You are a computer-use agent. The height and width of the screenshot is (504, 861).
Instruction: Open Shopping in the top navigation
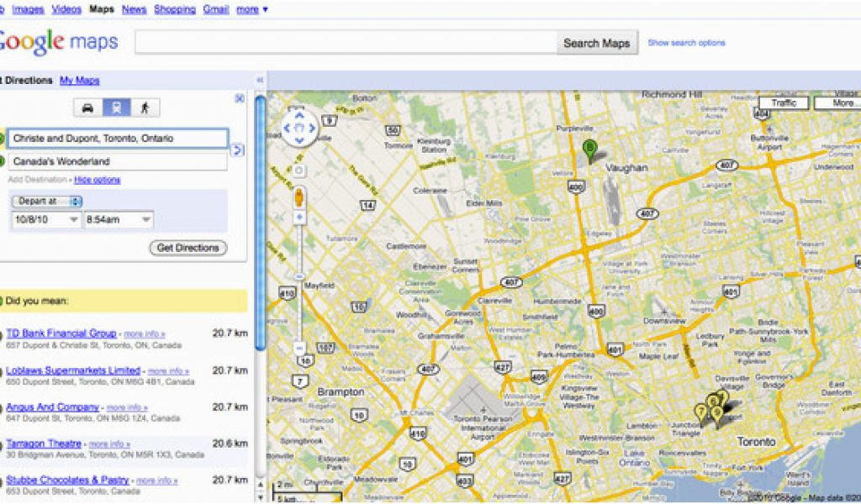tap(175, 9)
